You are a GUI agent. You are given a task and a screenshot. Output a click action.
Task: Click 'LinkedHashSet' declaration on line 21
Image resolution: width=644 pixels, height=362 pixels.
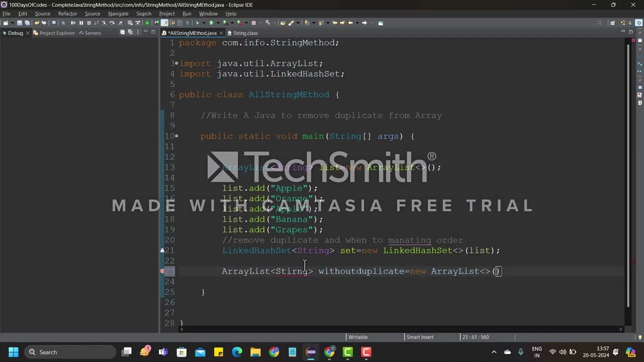257,250
